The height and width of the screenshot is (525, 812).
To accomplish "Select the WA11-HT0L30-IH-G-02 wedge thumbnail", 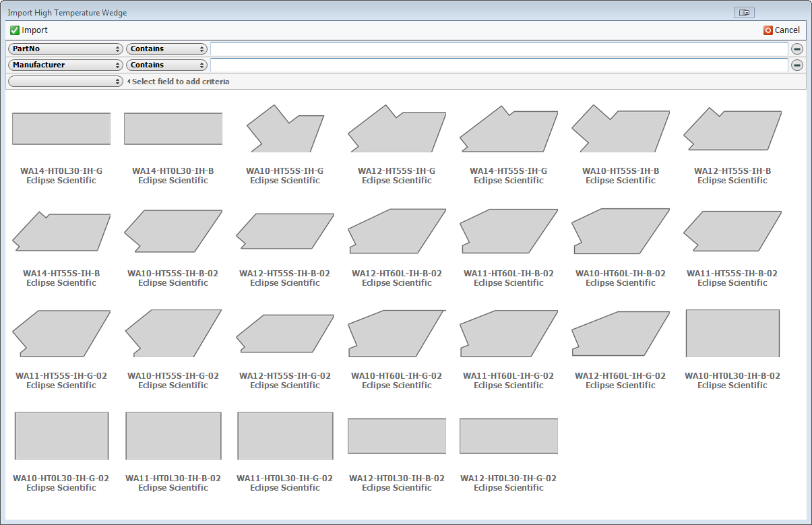I will coord(285,435).
